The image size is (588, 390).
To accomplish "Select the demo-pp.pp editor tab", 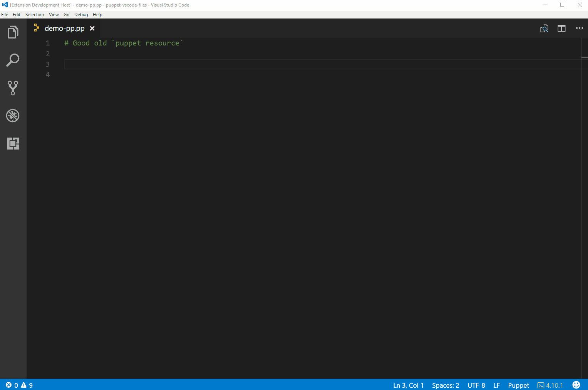I will 64,29.
